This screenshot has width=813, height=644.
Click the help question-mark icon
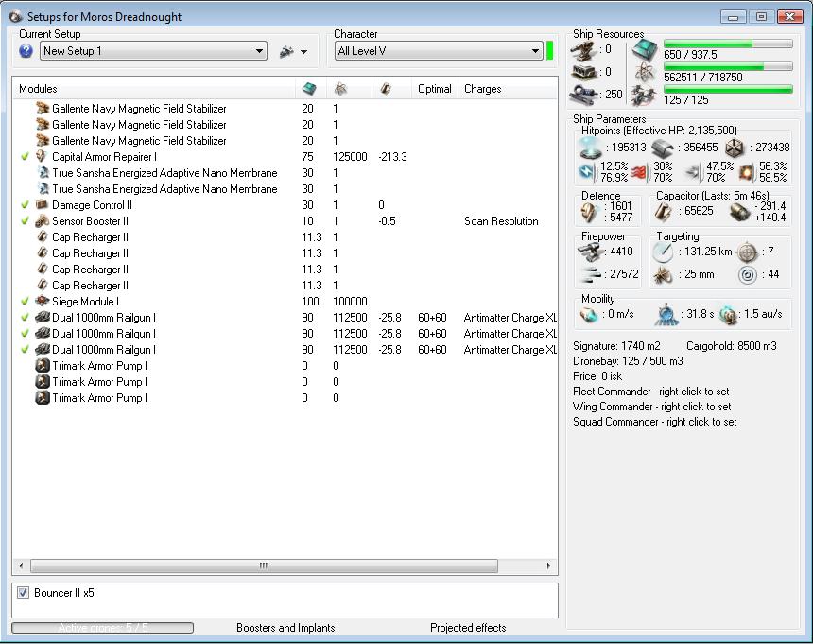click(x=26, y=51)
